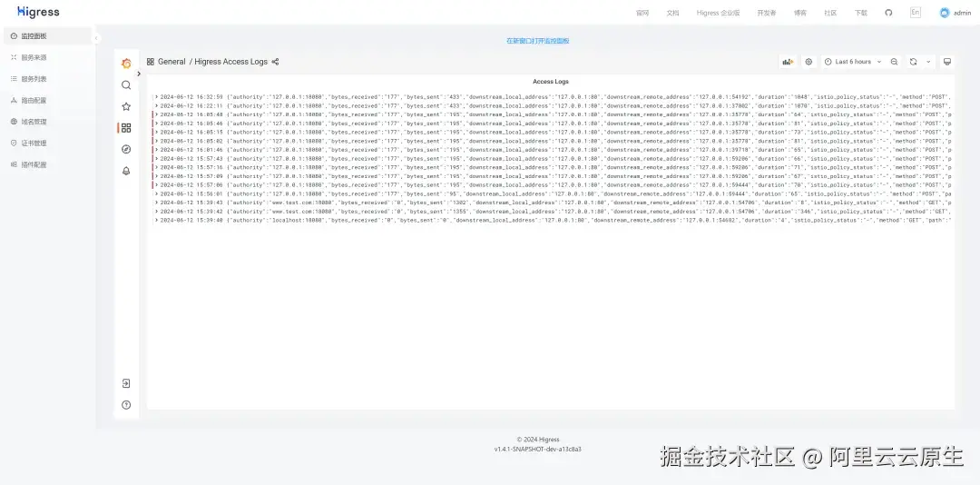The height and width of the screenshot is (485, 980).
Task: Click the admin avatar icon
Action: coord(945,13)
